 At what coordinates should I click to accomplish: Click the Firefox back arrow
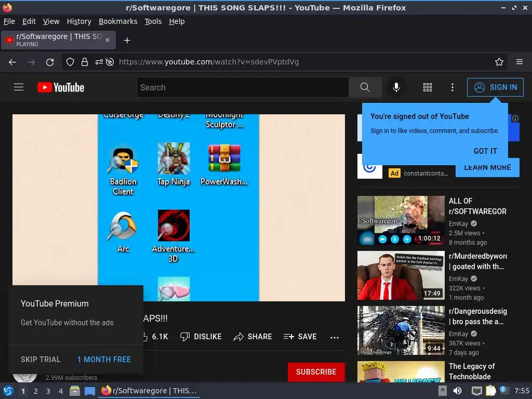(x=12, y=62)
